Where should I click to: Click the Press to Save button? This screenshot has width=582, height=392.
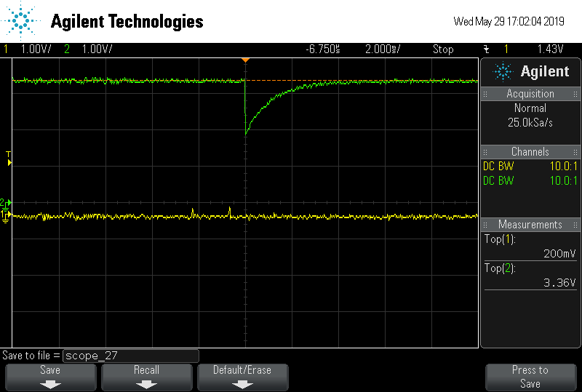click(530, 377)
